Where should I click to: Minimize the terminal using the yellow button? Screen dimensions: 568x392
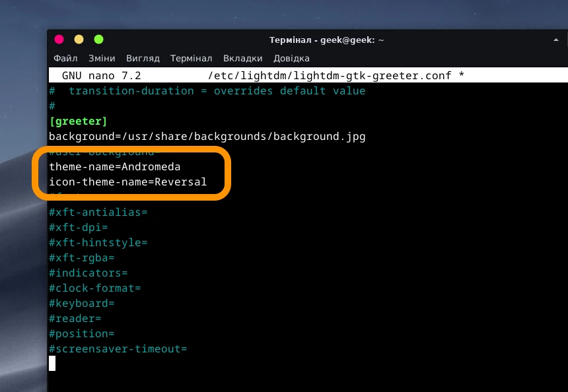pos(79,40)
